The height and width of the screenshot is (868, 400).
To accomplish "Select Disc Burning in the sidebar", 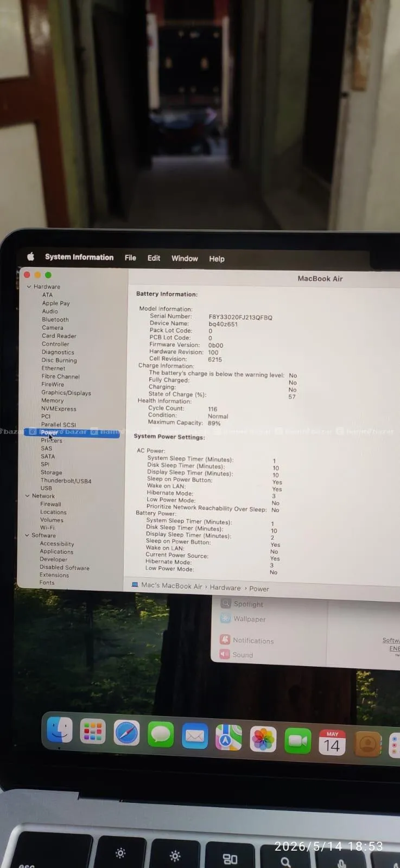I will point(59,360).
